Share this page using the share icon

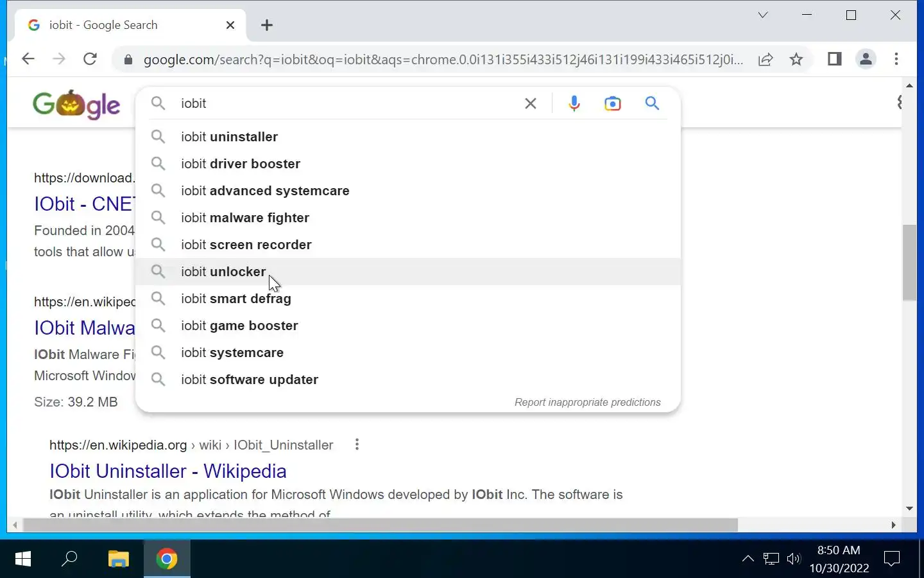click(x=766, y=60)
